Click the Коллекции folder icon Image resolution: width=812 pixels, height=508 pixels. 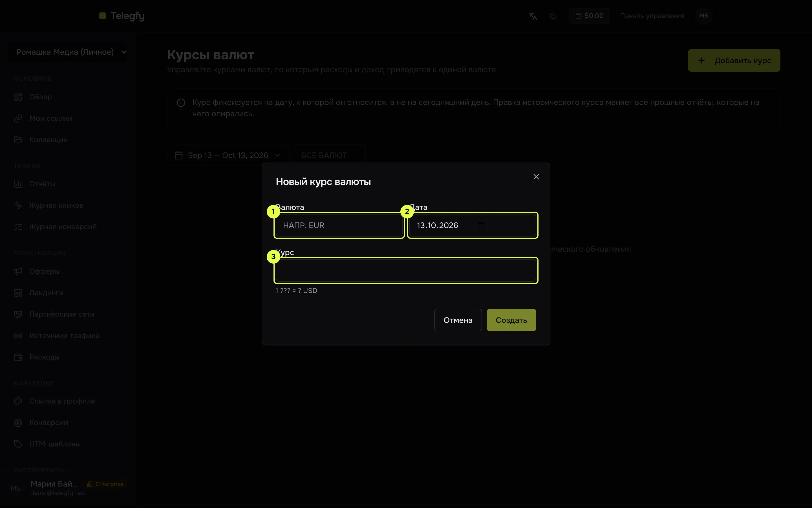pyautogui.click(x=18, y=140)
